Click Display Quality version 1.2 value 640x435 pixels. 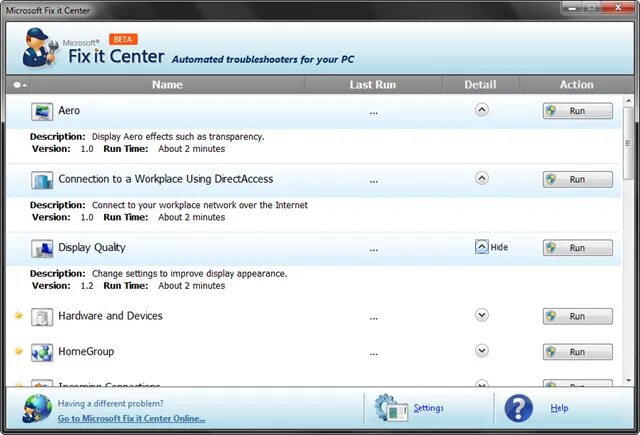[87, 286]
